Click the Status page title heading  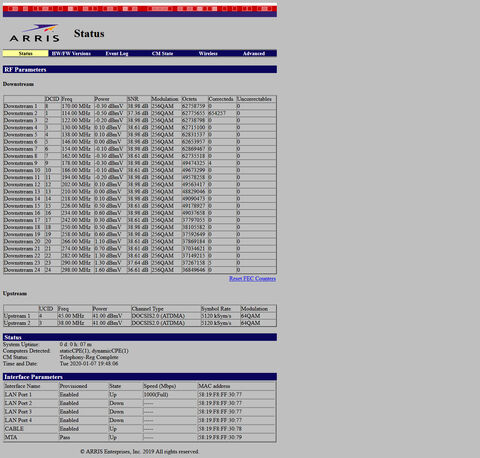89,33
